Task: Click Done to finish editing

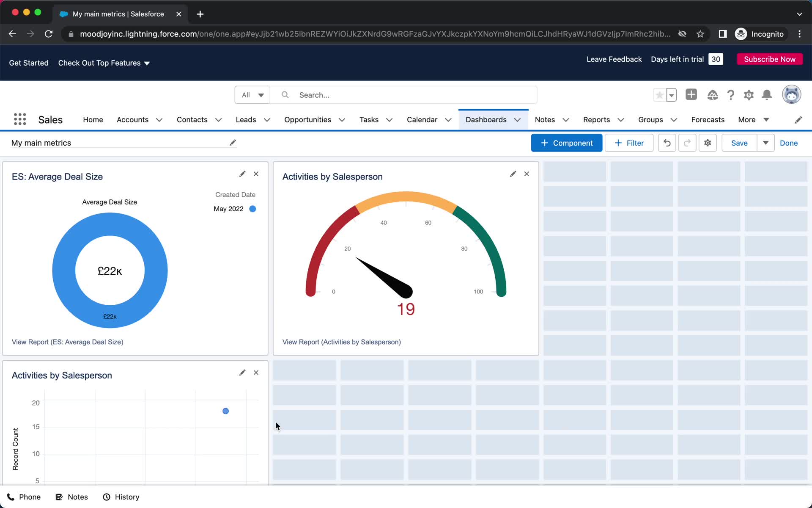Action: click(789, 143)
